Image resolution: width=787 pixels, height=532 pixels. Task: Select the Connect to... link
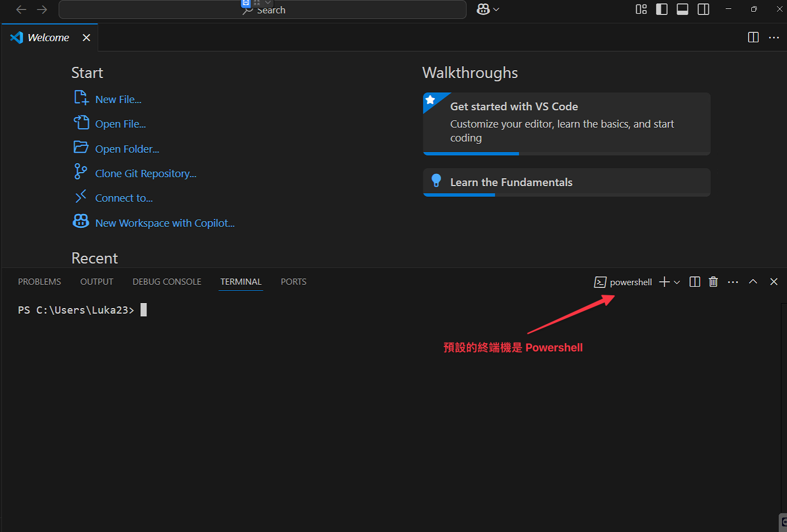point(124,198)
